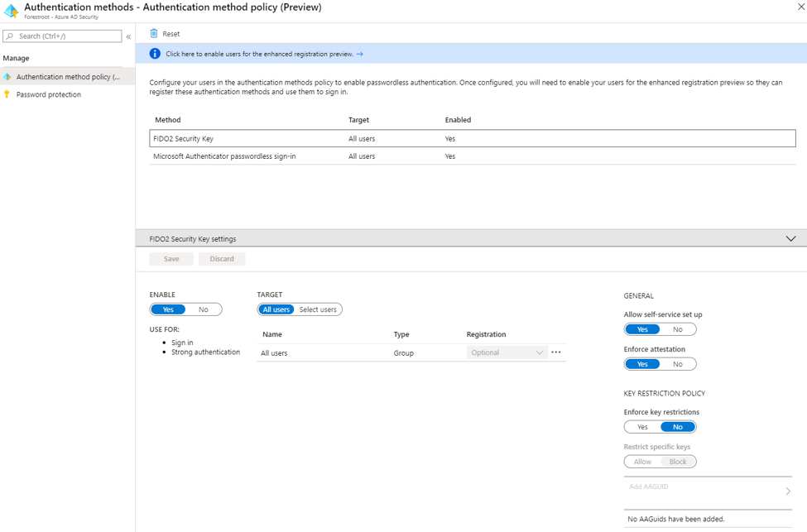Click the Enabled column header
This screenshot has width=807, height=532.
click(458, 120)
